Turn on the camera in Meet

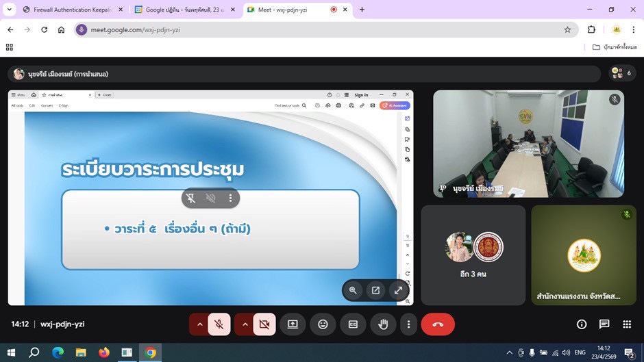point(264,324)
